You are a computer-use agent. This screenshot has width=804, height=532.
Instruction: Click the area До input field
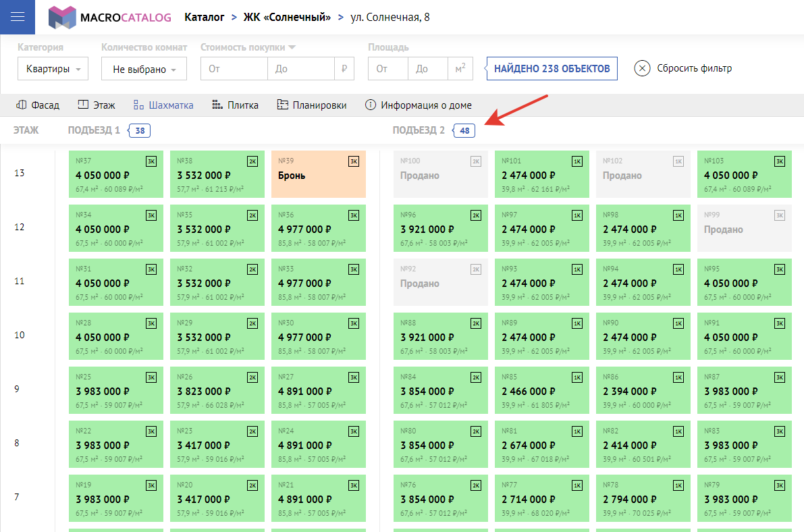point(428,69)
